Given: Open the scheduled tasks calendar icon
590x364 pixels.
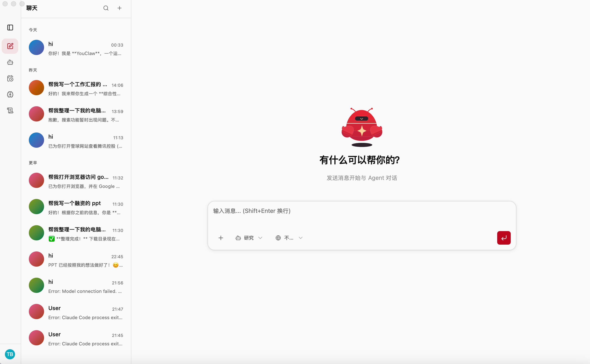Looking at the screenshot, I should coord(10,79).
